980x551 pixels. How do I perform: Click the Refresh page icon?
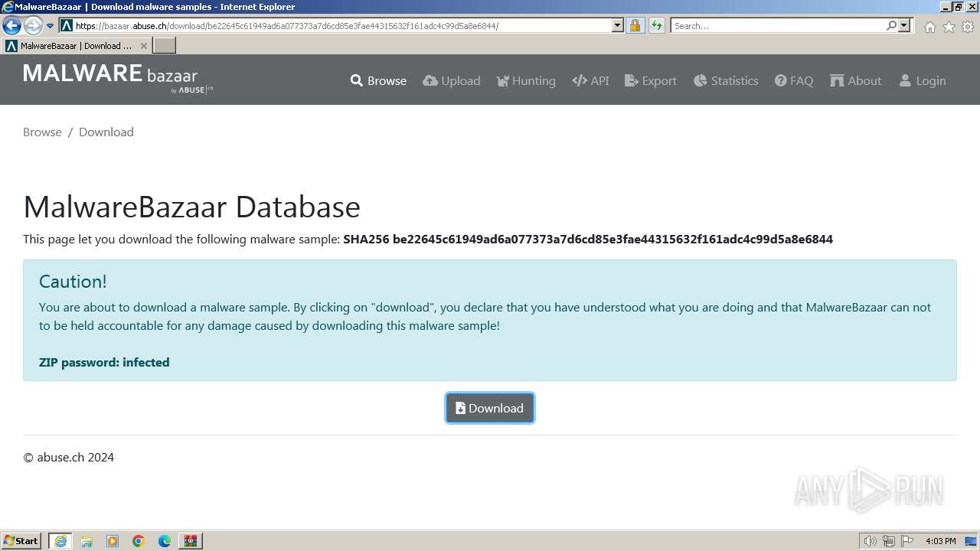pos(656,26)
